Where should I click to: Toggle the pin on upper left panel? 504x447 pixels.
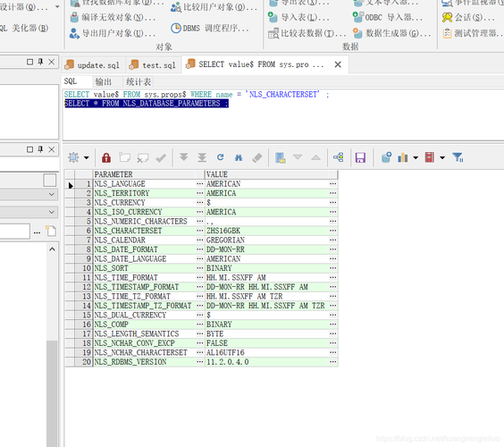pyautogui.click(x=40, y=62)
